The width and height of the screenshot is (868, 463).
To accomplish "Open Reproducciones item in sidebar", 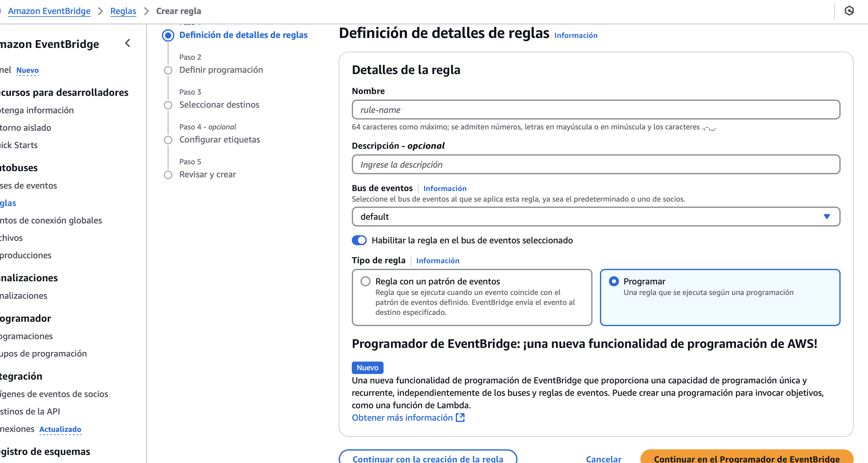I will [26, 255].
